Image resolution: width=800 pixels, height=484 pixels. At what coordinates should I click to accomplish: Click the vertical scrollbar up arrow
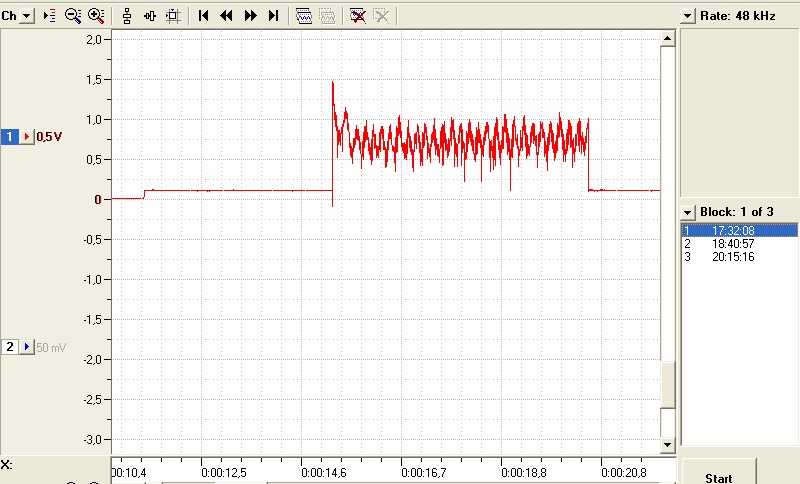(x=668, y=38)
